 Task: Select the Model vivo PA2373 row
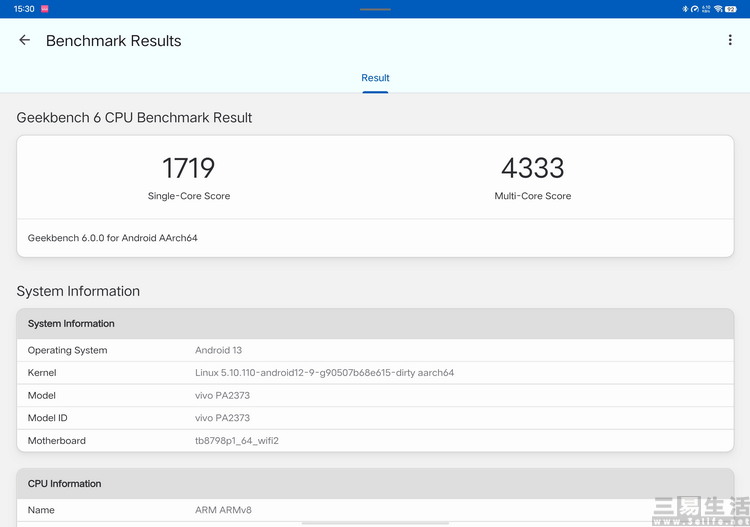[375, 395]
